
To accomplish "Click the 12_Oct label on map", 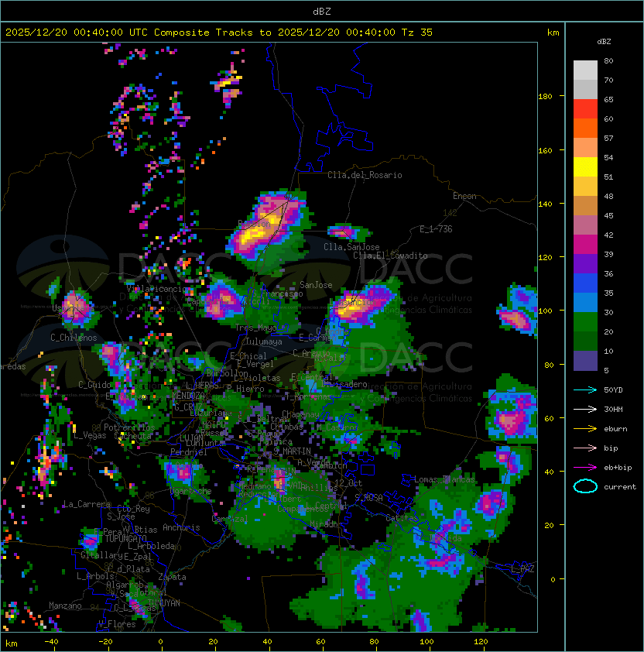I will (348, 483).
